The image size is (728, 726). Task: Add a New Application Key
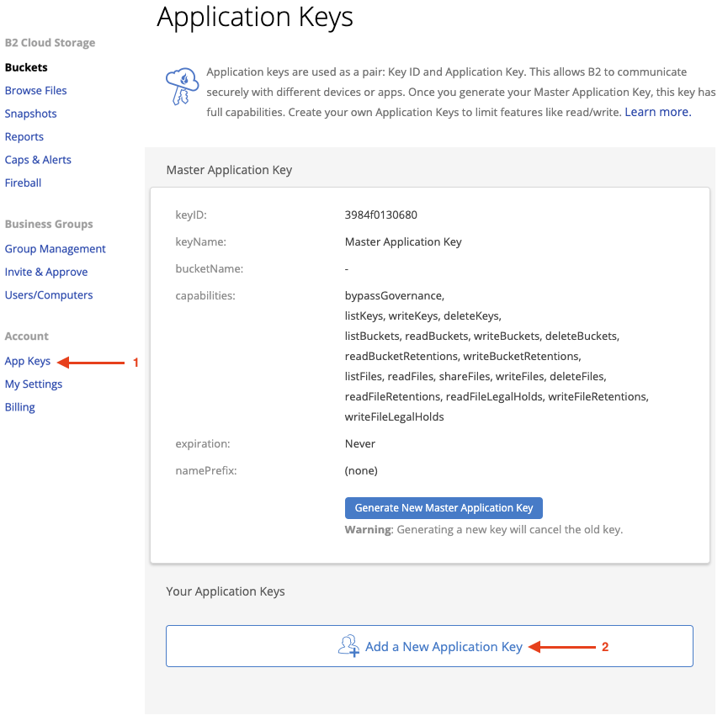point(429,646)
